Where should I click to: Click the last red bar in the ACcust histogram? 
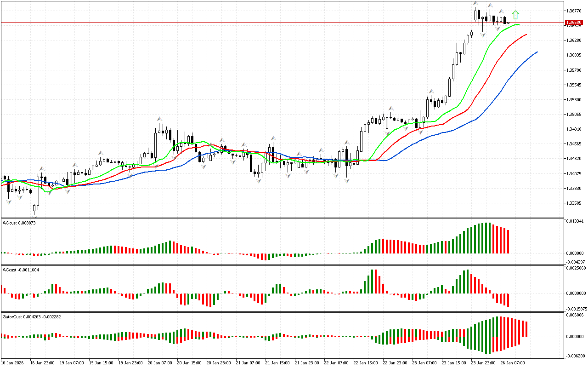click(508, 300)
